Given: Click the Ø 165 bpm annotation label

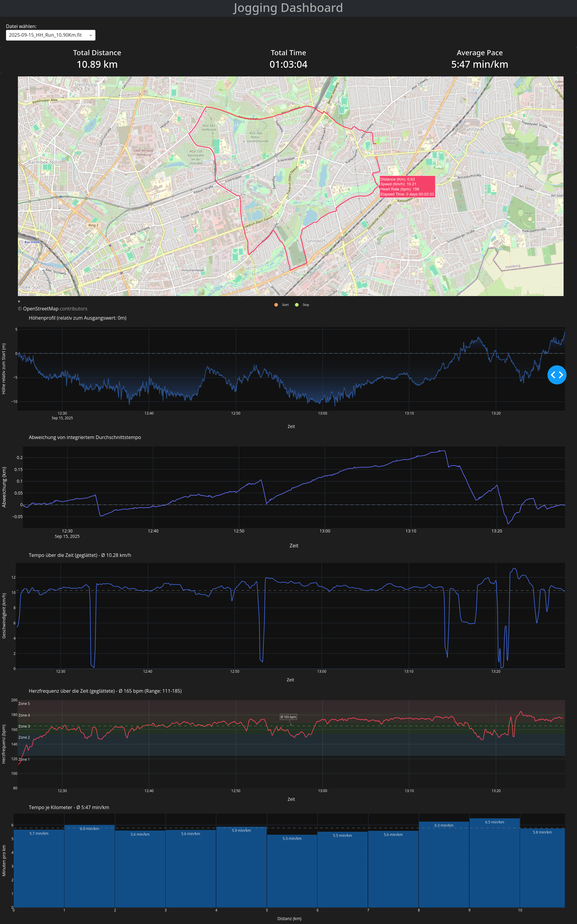Looking at the screenshot, I should pyautogui.click(x=288, y=717).
